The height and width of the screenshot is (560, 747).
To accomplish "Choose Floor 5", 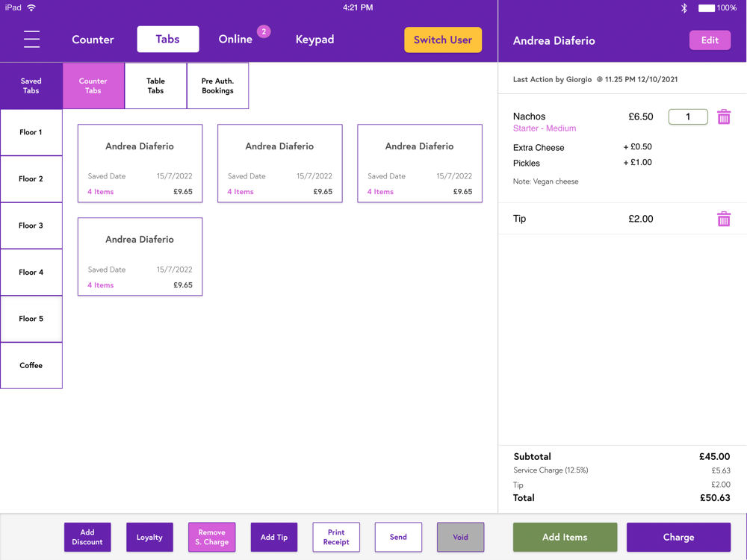I will [31, 319].
